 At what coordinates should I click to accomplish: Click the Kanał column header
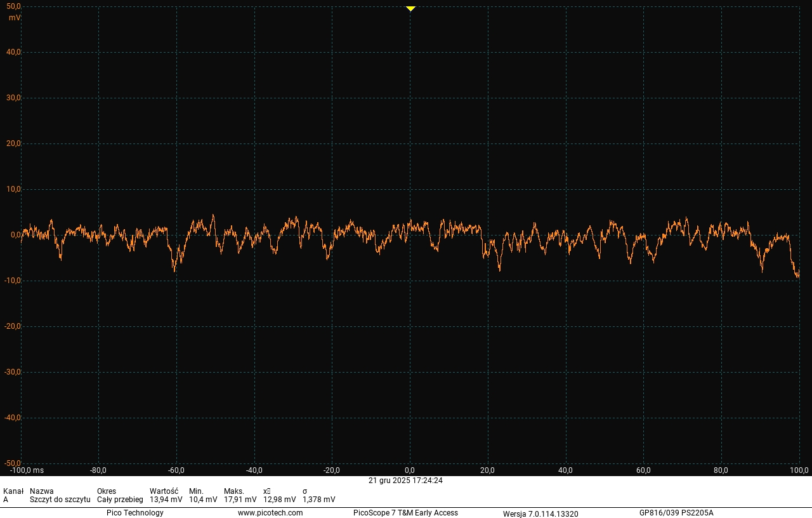click(x=13, y=491)
